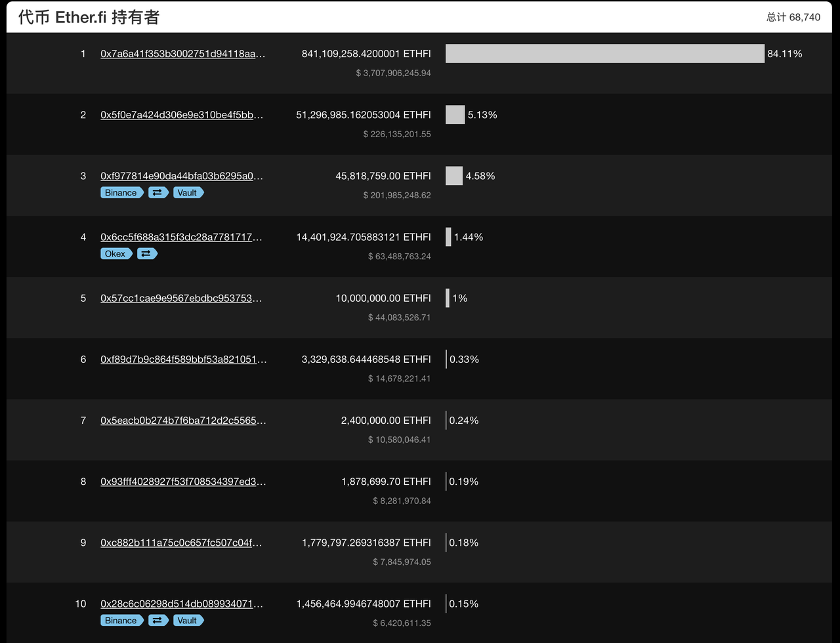Open rank 10 address starting 0x28c6c06298
This screenshot has height=643, width=840.
[x=182, y=604]
